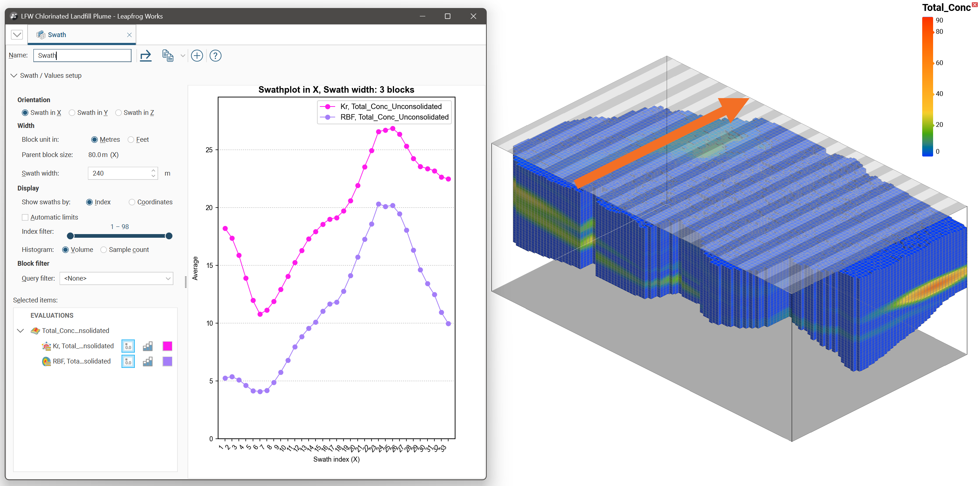Screen dimensions: 980x486
Task: Click the add plus circle icon
Action: 197,56
